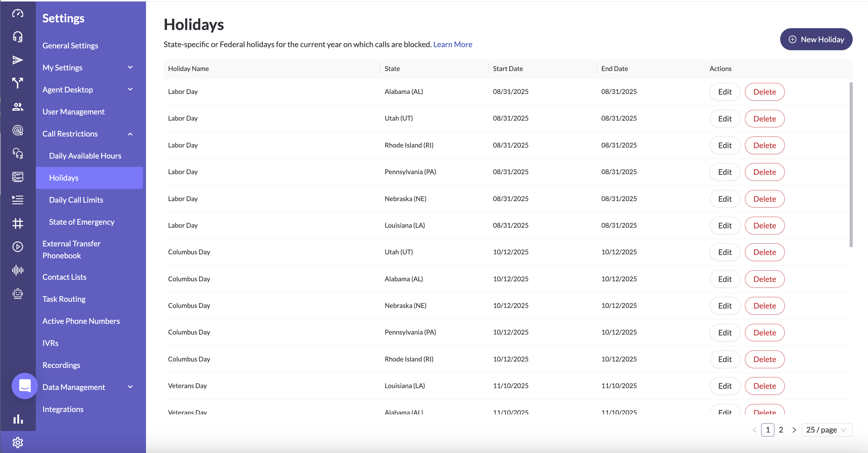The image size is (868, 453).
Task: Click the paper plane campaigns icon
Action: (x=17, y=60)
